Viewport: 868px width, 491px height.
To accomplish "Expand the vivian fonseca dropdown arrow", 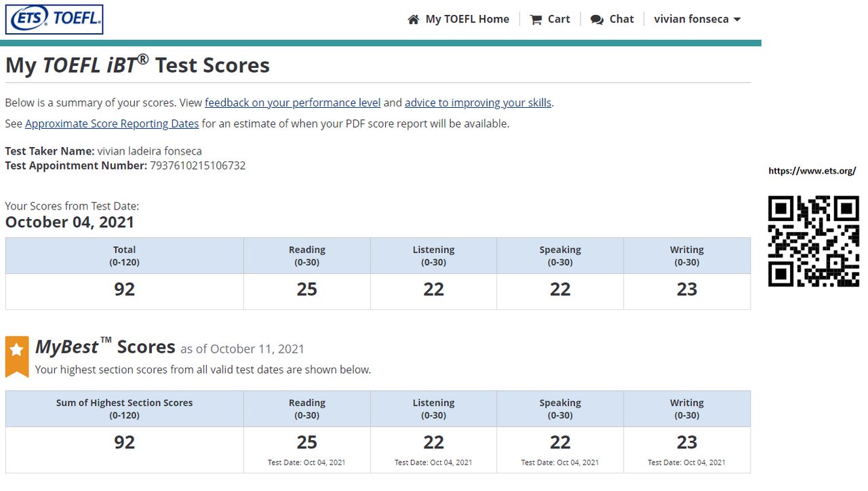I will pyautogui.click(x=737, y=20).
